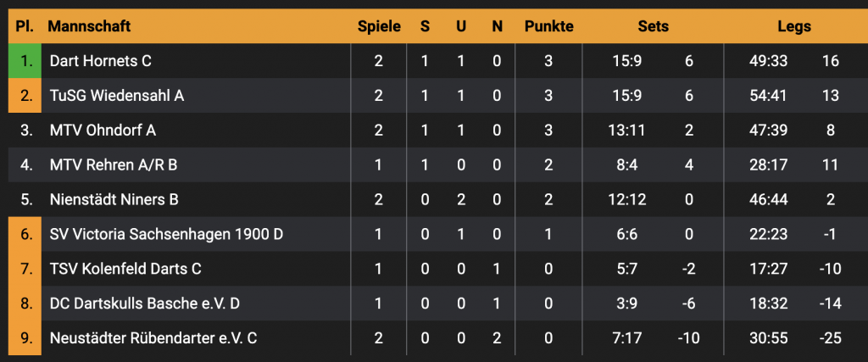
Task: Click the Mannschaft column header
Action: (x=89, y=26)
